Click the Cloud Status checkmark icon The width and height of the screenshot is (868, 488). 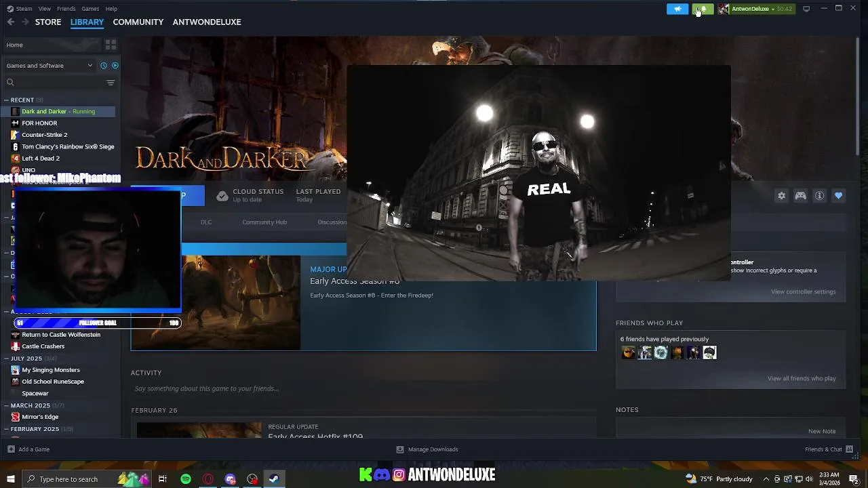(x=222, y=196)
